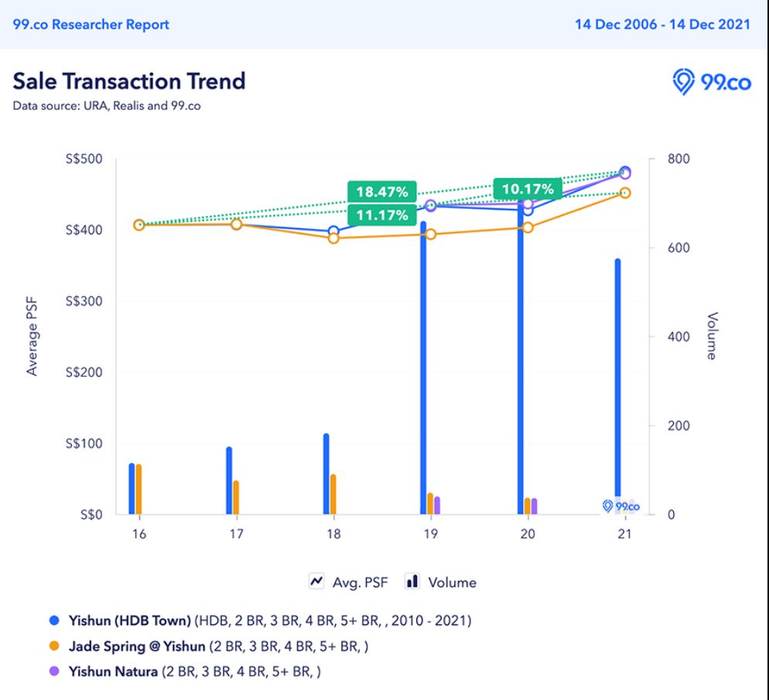Screen dimensions: 769x700
Task: Select the Jade Spring @ Yishun legend entry
Action: 138,646
